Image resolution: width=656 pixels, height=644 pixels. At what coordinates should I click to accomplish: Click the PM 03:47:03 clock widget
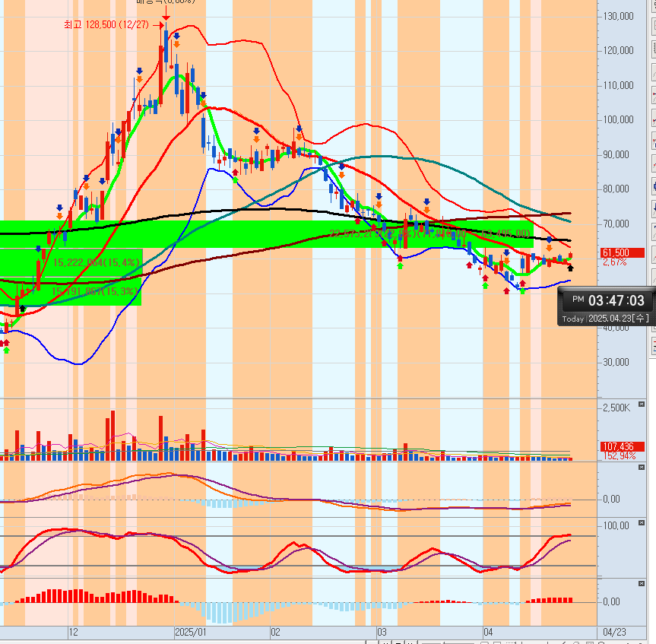608,300
